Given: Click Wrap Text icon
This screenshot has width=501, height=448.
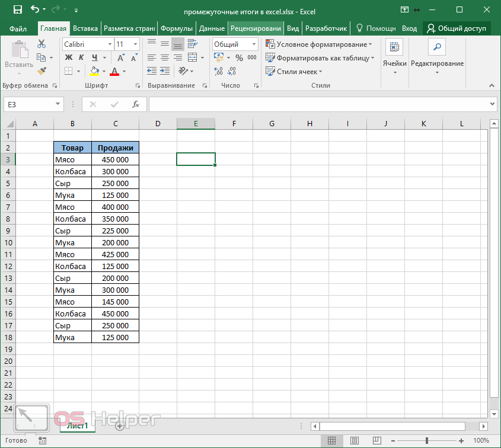Looking at the screenshot, I should (193, 44).
